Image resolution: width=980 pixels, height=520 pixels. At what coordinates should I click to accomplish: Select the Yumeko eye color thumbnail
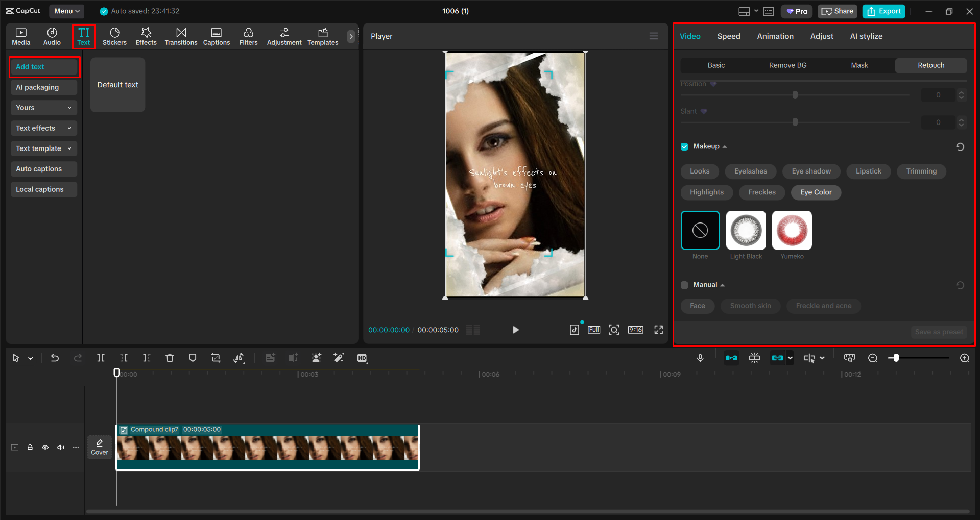pos(791,230)
